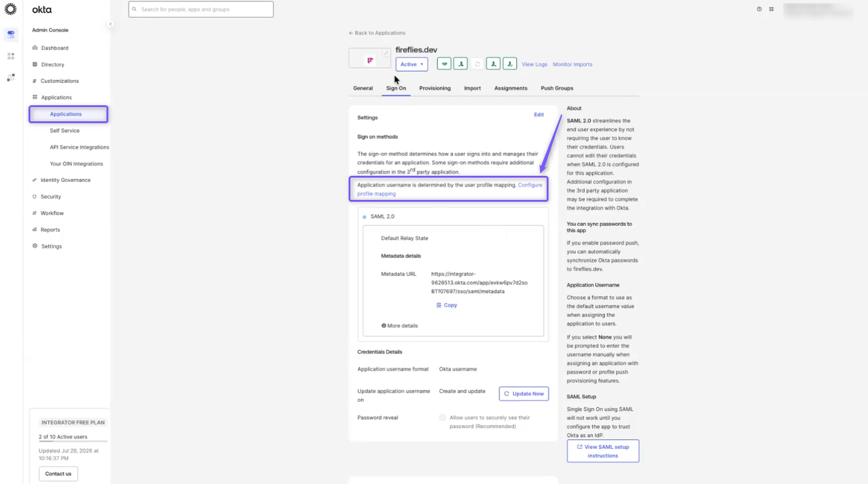868x484 pixels.
Task: Click the Identity Governance icon
Action: coord(35,180)
